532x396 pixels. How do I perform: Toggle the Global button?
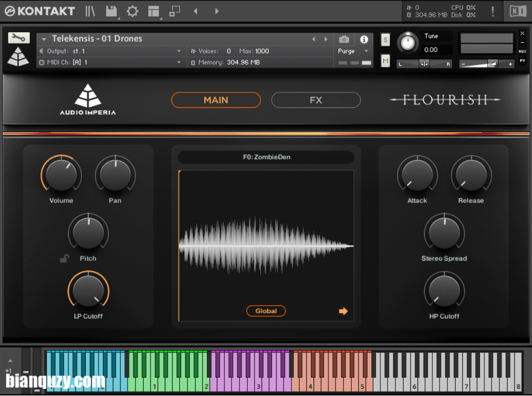[x=266, y=311]
